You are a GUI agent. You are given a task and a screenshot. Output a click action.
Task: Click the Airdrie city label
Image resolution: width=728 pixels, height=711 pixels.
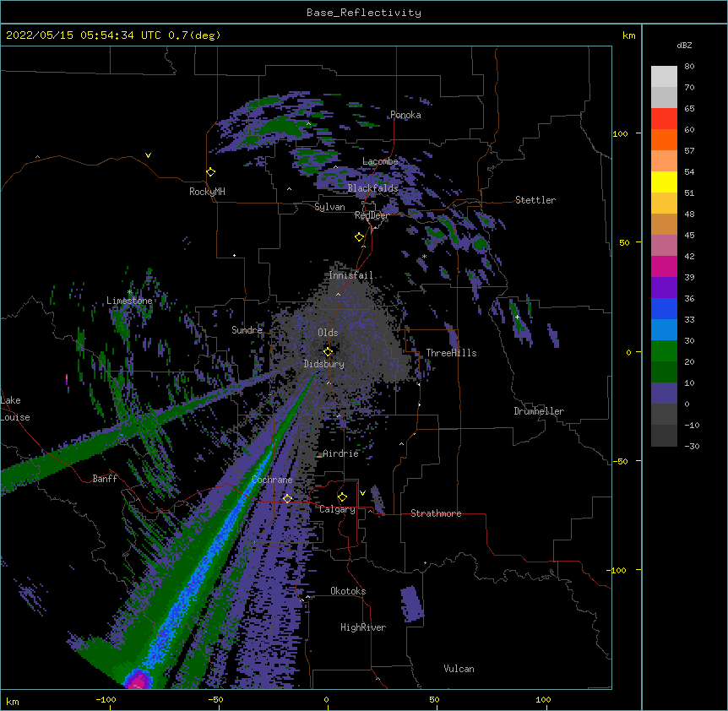point(341,453)
